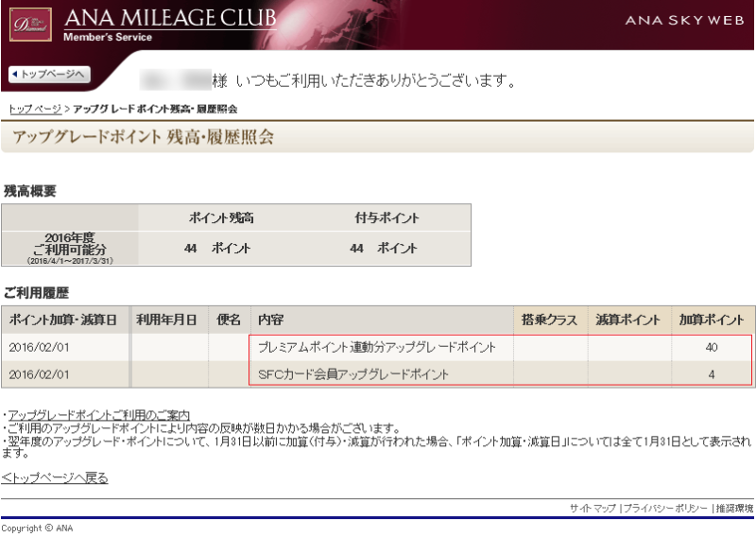Click the 4 added points value
Screen dimensions: 756x537
point(712,374)
